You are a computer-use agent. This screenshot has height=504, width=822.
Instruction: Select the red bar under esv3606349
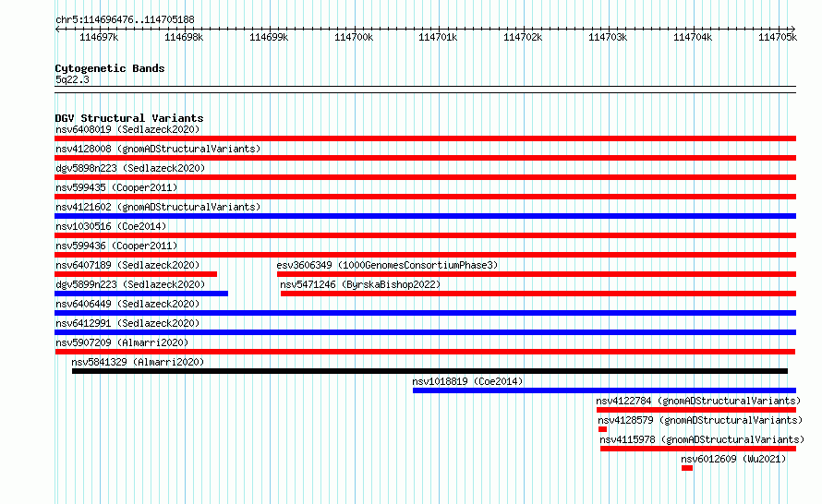tap(537, 274)
